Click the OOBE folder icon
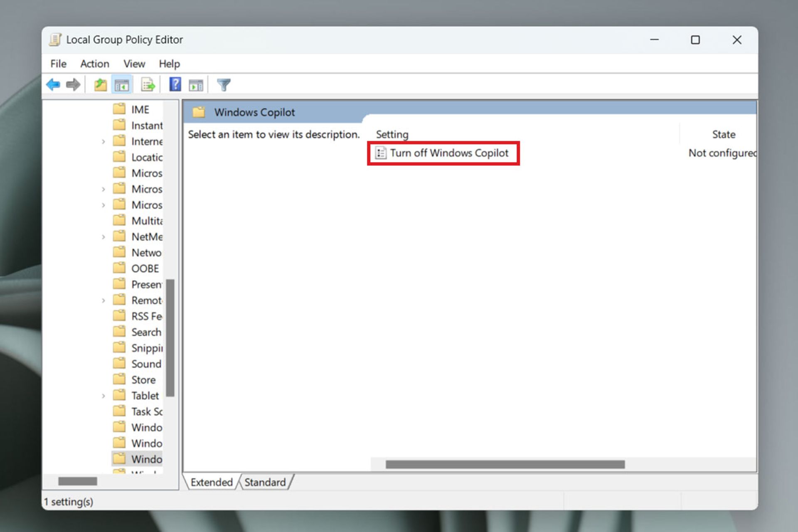The width and height of the screenshot is (798, 532). click(x=119, y=268)
